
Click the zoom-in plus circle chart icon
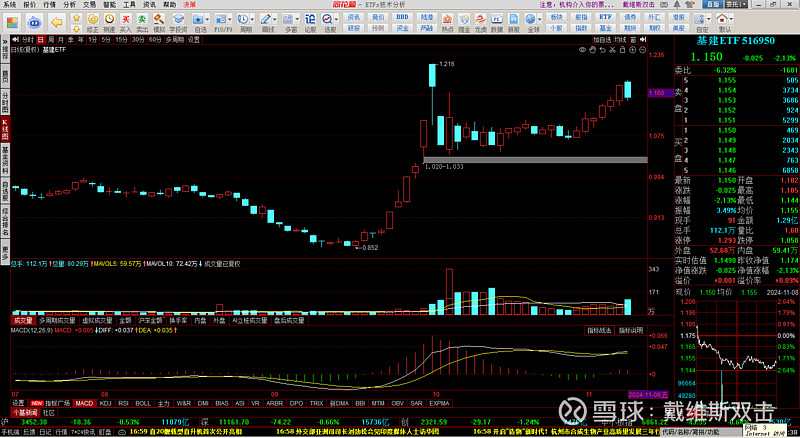(x=633, y=50)
